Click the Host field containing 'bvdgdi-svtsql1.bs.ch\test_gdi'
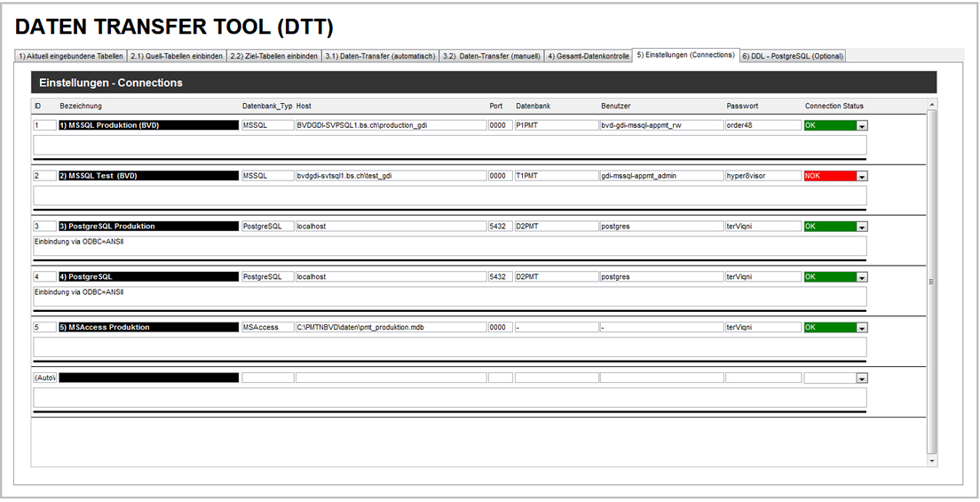The height and width of the screenshot is (502, 980). tap(390, 176)
